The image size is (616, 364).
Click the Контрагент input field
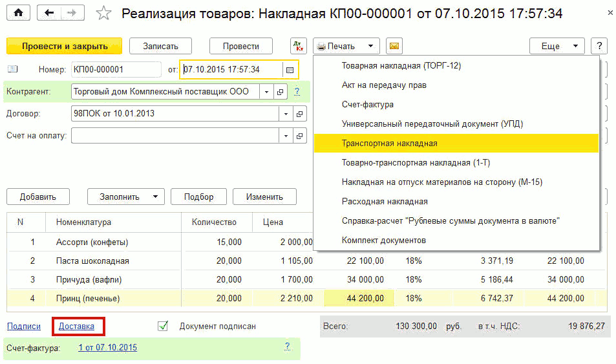pos(165,92)
